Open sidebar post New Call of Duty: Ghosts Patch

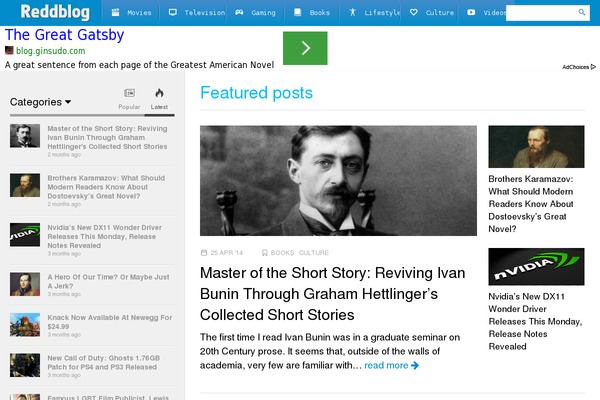coord(103,362)
